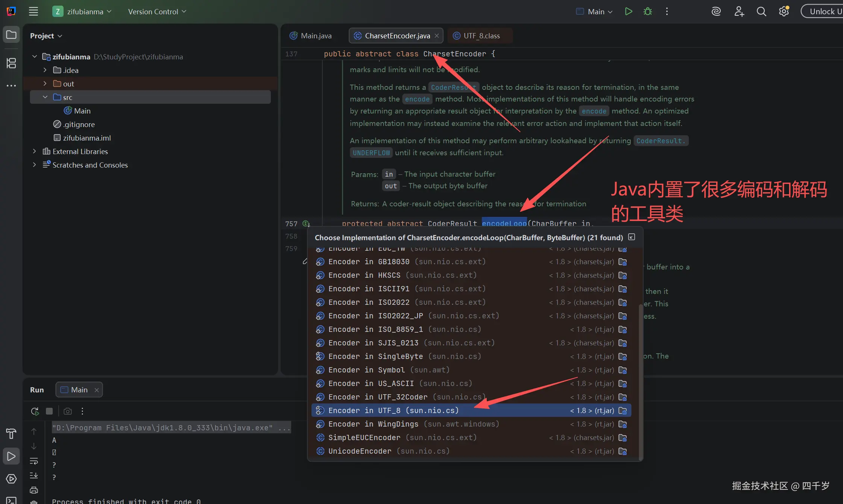This screenshot has height=504, width=843.
Task: Choose Encoder in HKSCS implementation
Action: pyautogui.click(x=471, y=275)
